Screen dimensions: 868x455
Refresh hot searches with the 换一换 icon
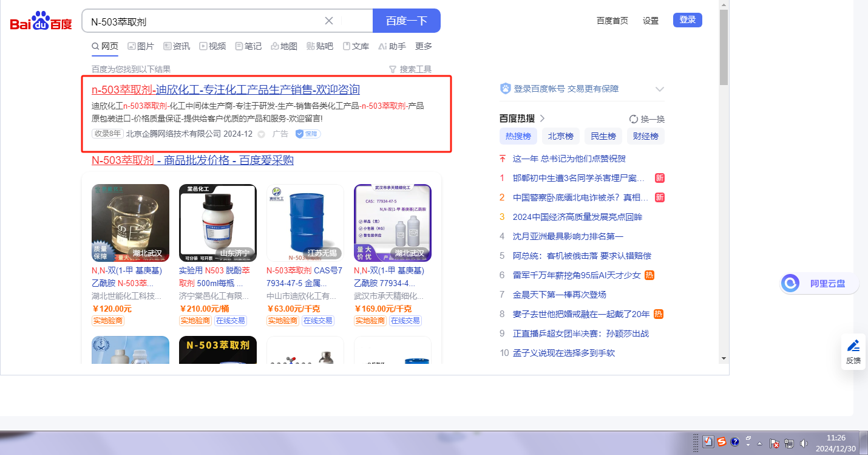pyautogui.click(x=634, y=119)
